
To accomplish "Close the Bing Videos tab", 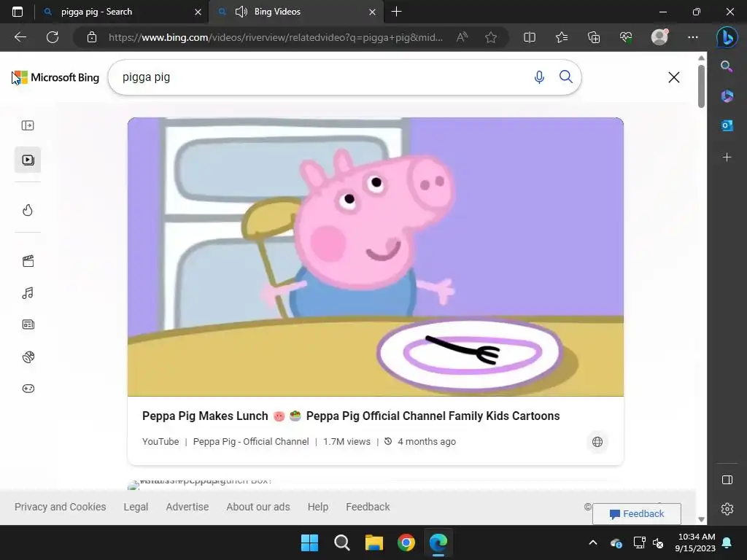I will click(372, 12).
